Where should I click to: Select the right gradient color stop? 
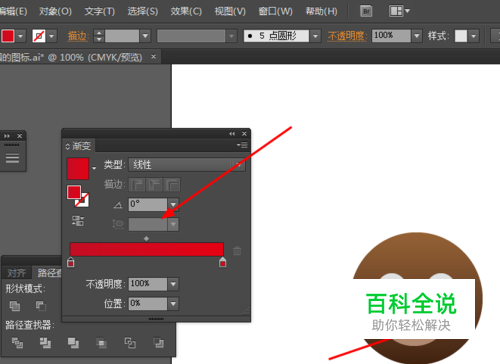(x=223, y=262)
